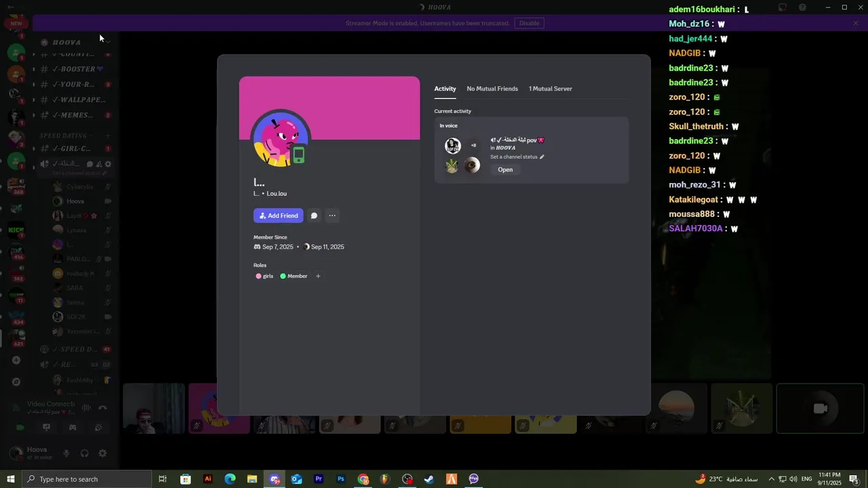Start screen sharing in voice panel
Image resolution: width=868 pixels, height=488 pixels.
pyautogui.click(x=46, y=428)
